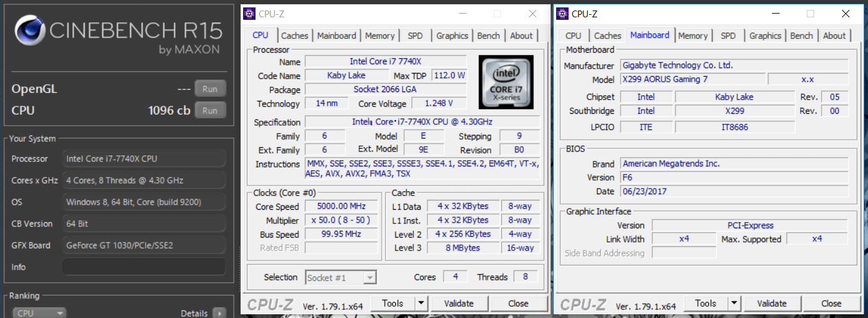The height and width of the screenshot is (318, 868).
Task: Click the Cinebench R15 logo sphere
Action: pyautogui.click(x=29, y=32)
